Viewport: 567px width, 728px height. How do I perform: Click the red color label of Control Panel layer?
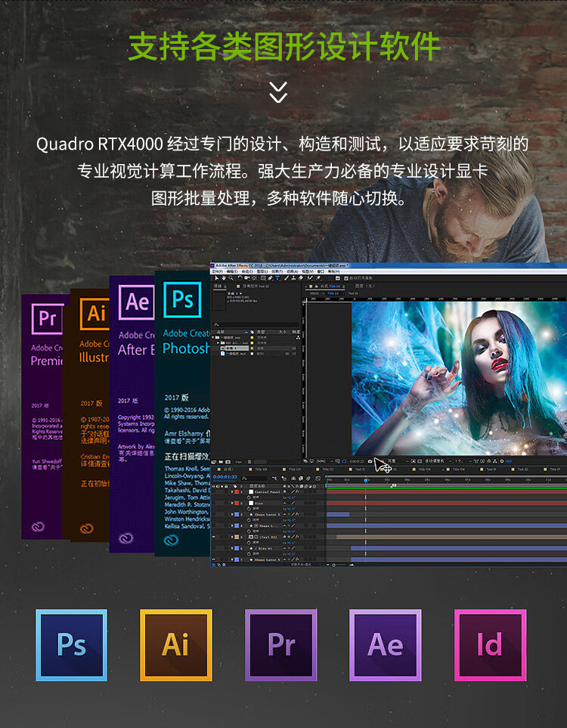(x=237, y=492)
